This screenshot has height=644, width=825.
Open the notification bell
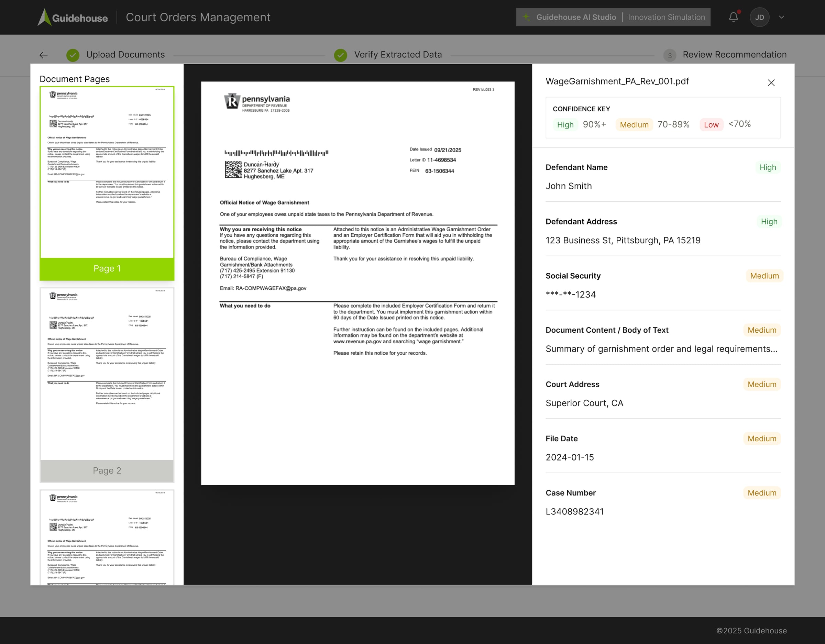click(x=733, y=17)
